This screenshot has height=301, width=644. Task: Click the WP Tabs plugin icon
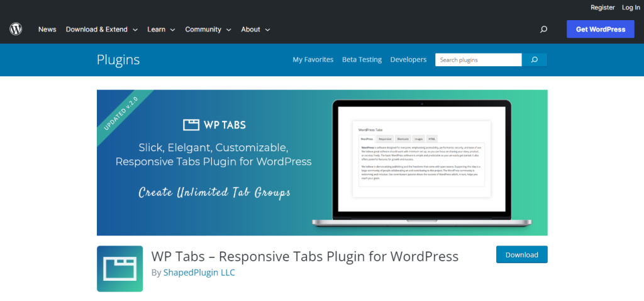click(x=120, y=269)
